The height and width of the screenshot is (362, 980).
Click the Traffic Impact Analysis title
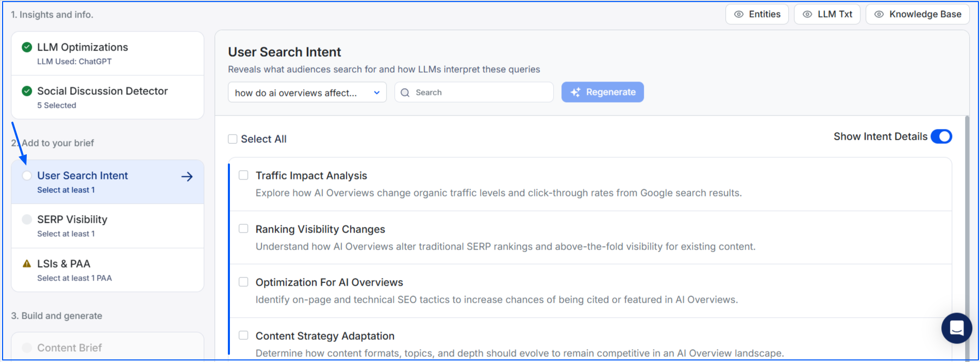[311, 176]
